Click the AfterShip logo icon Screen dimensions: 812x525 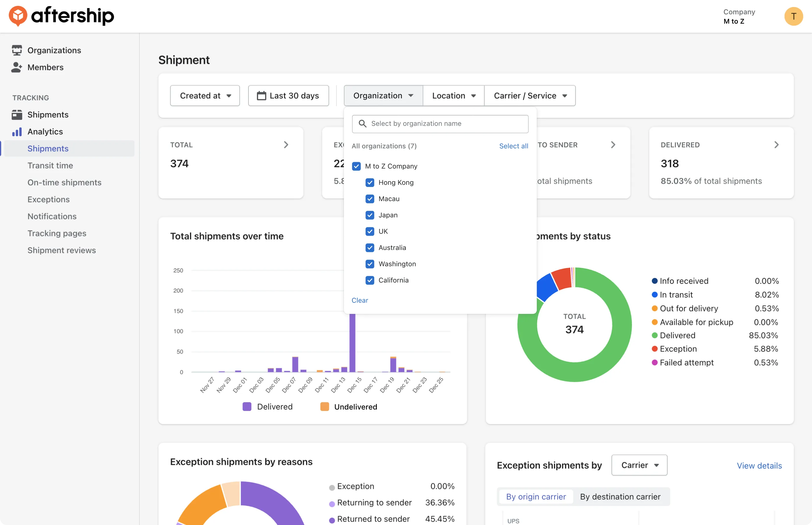(18, 16)
